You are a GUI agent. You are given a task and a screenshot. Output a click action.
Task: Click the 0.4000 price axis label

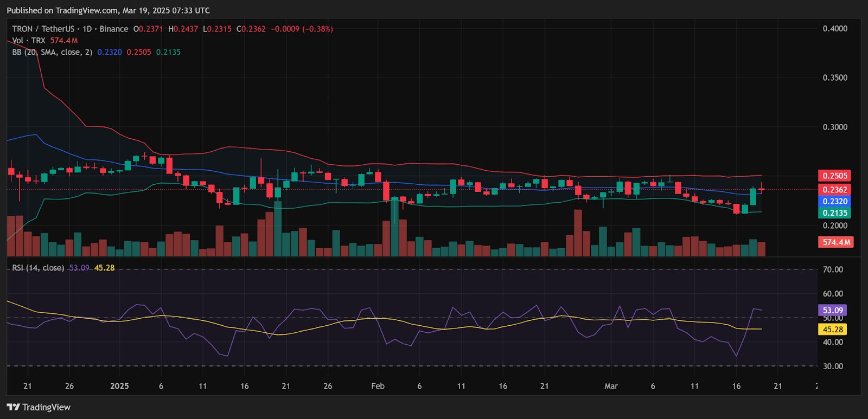coord(835,29)
